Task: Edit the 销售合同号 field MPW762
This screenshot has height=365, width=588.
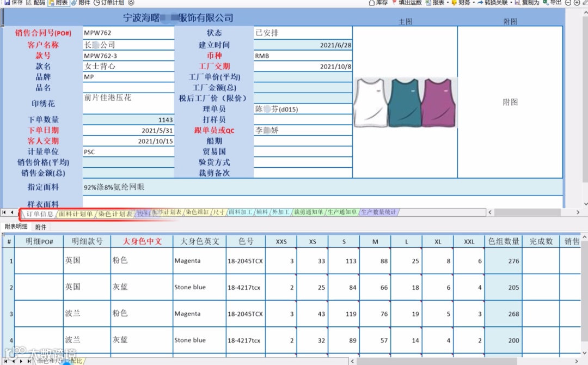Action: (128, 33)
